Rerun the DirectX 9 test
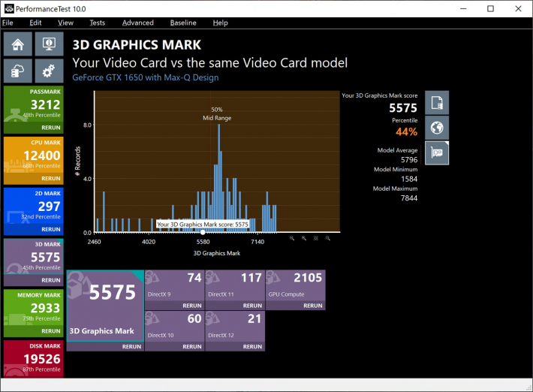Image resolution: width=533 pixels, height=392 pixels. [191, 306]
